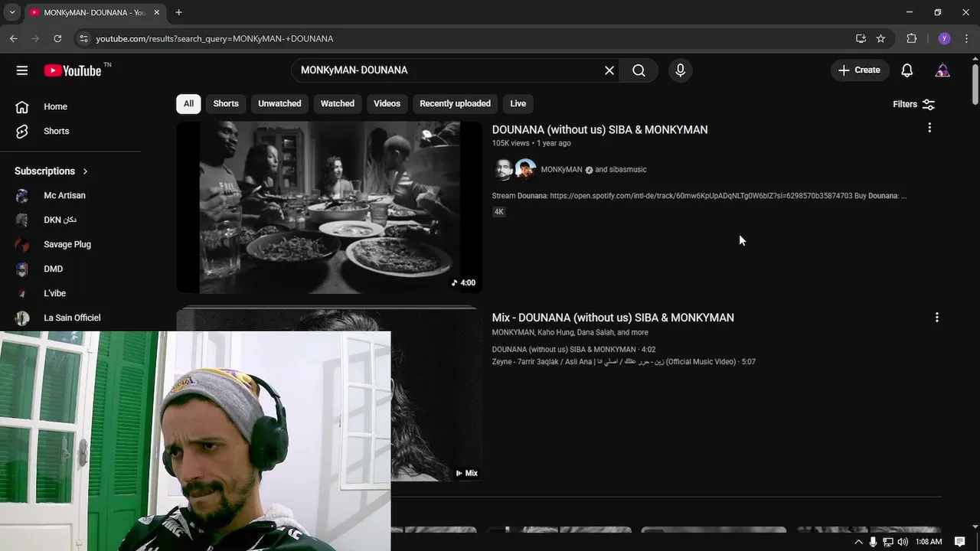This screenshot has width=980, height=551.
Task: Select the Unwatched filter chip
Action: tap(279, 103)
